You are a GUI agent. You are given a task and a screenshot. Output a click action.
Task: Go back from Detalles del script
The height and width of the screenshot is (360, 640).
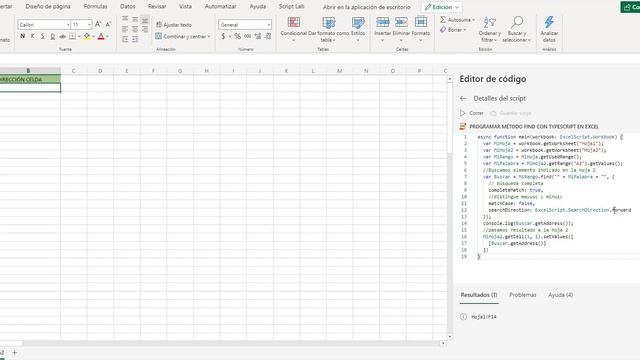pos(463,98)
